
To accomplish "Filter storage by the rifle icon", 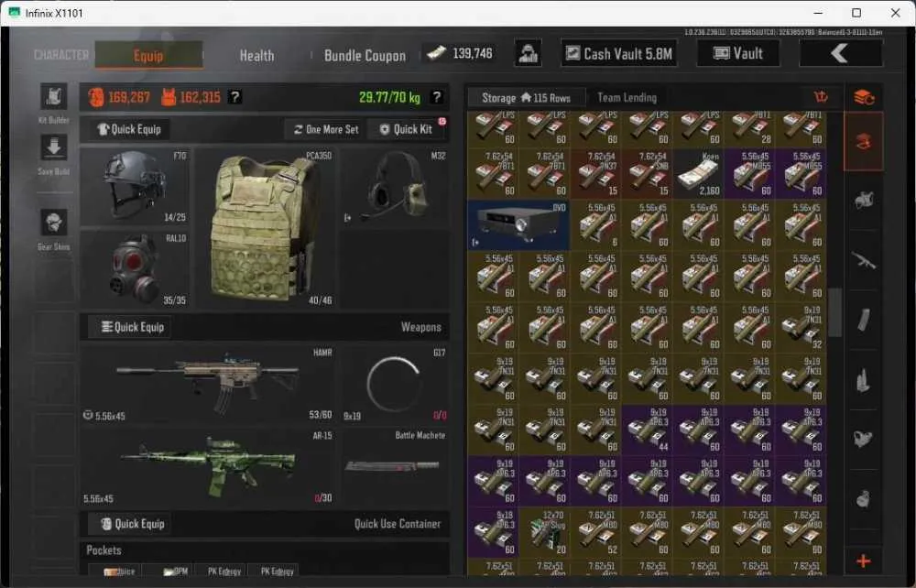I will [x=864, y=260].
